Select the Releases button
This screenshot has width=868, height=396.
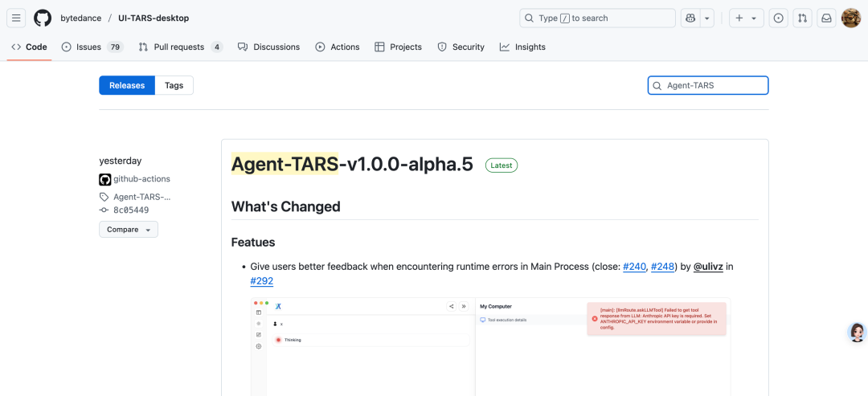127,85
